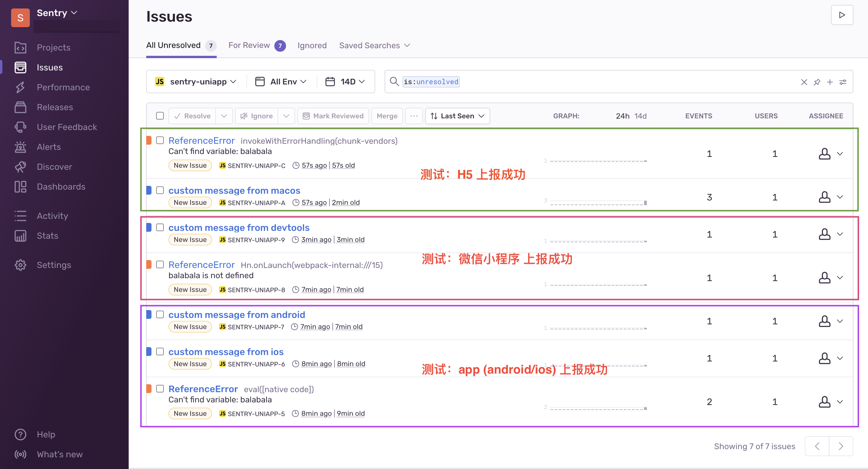This screenshot has height=469, width=868.
Task: Check the custom message from macos issue
Action: (160, 190)
